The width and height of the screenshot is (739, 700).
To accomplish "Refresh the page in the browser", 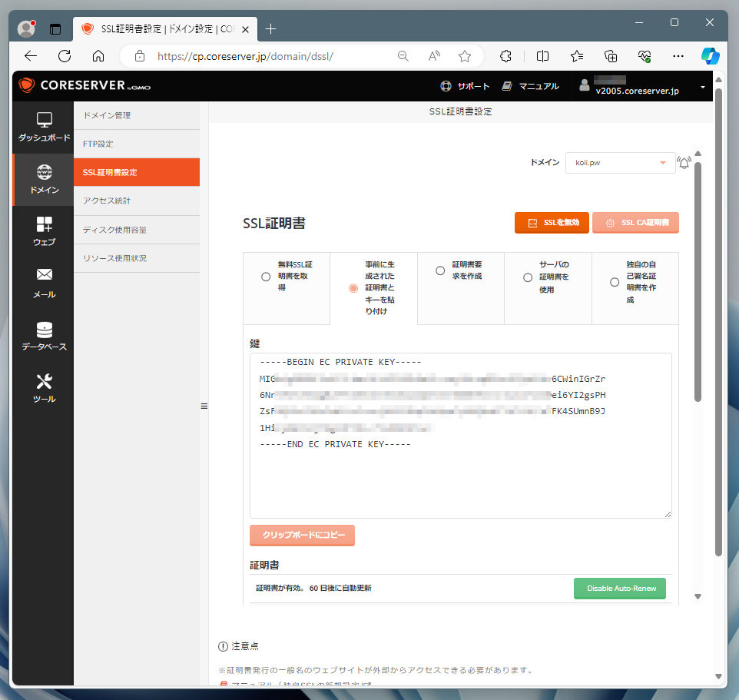I will click(x=65, y=56).
